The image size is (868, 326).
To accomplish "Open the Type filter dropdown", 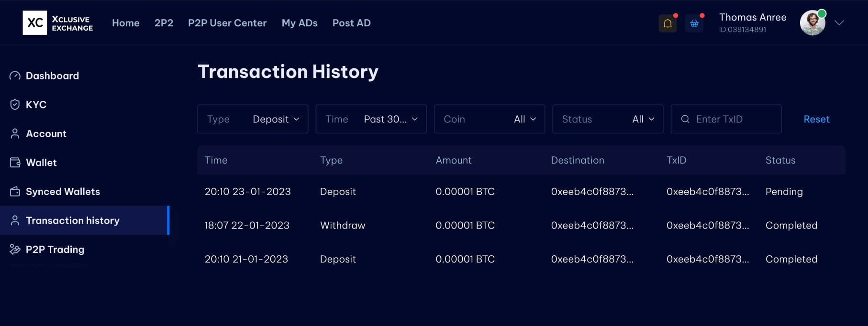I will tap(253, 119).
